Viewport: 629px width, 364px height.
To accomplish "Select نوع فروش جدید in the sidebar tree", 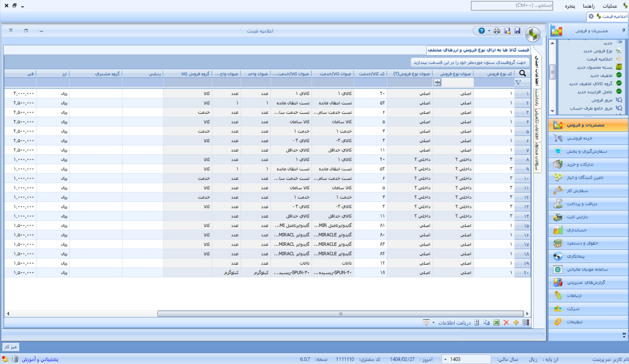I will (x=598, y=51).
